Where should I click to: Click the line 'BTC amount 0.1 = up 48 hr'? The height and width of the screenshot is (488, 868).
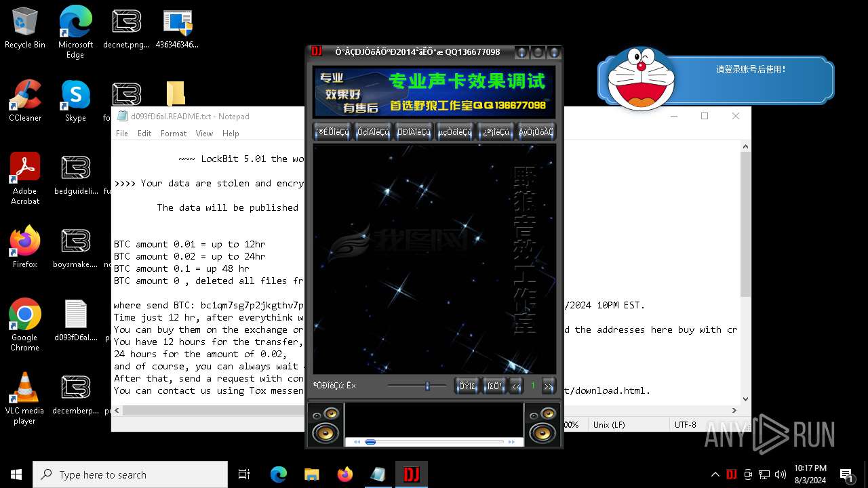[x=182, y=268]
